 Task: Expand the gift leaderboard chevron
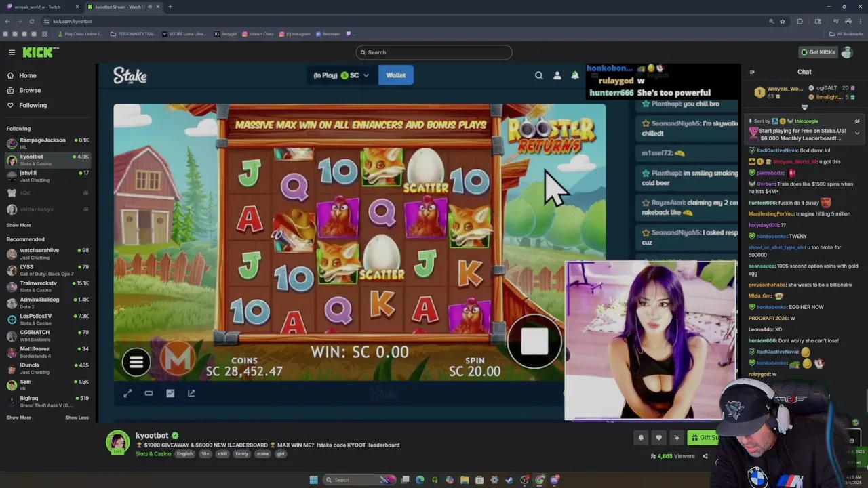(x=805, y=108)
